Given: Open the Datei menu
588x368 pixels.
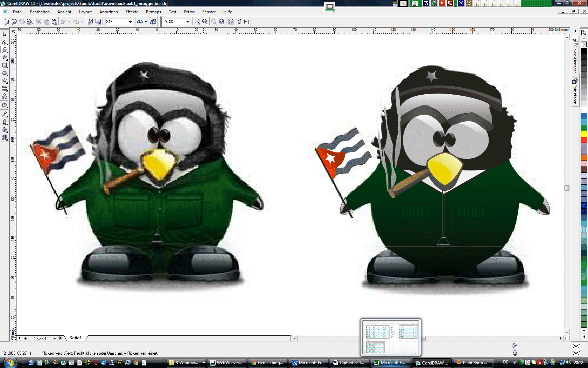Looking at the screenshot, I should pyautogui.click(x=17, y=12).
